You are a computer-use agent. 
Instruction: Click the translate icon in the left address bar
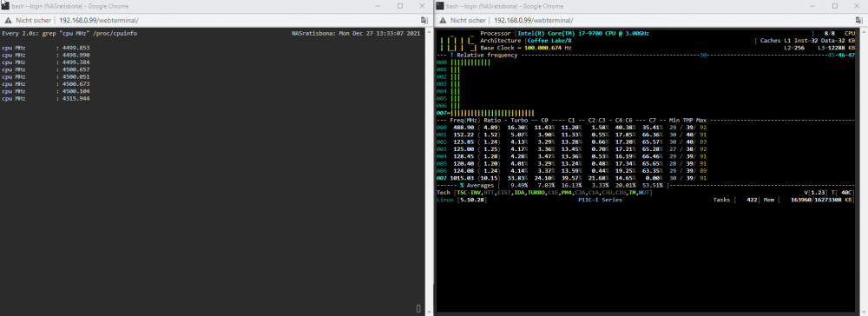424,21
